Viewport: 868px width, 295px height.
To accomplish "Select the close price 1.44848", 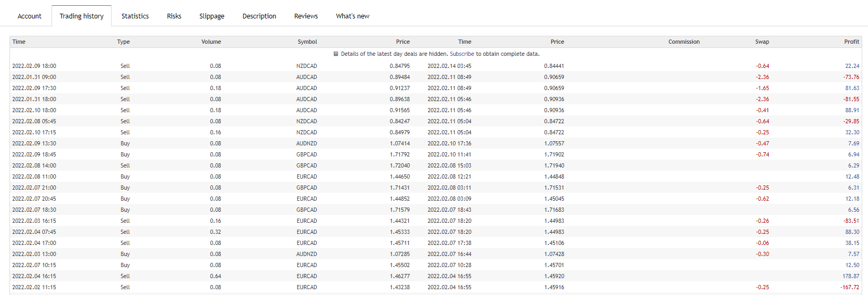I will click(554, 176).
